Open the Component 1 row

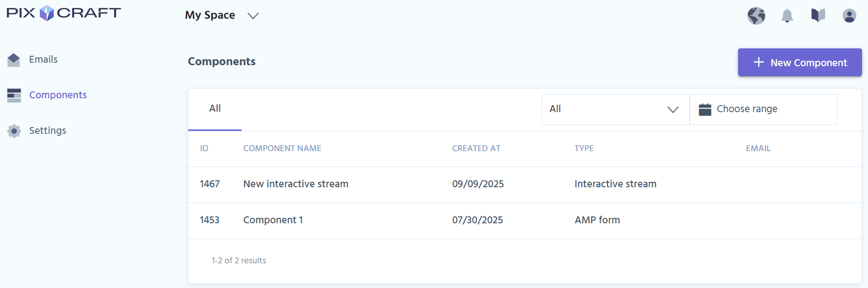(x=273, y=220)
